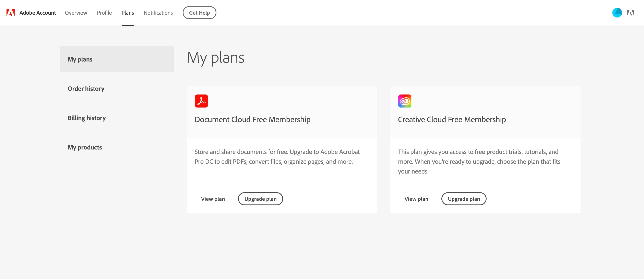The height and width of the screenshot is (279, 644).
Task: Click the Adobe Account title text
Action: click(37, 13)
